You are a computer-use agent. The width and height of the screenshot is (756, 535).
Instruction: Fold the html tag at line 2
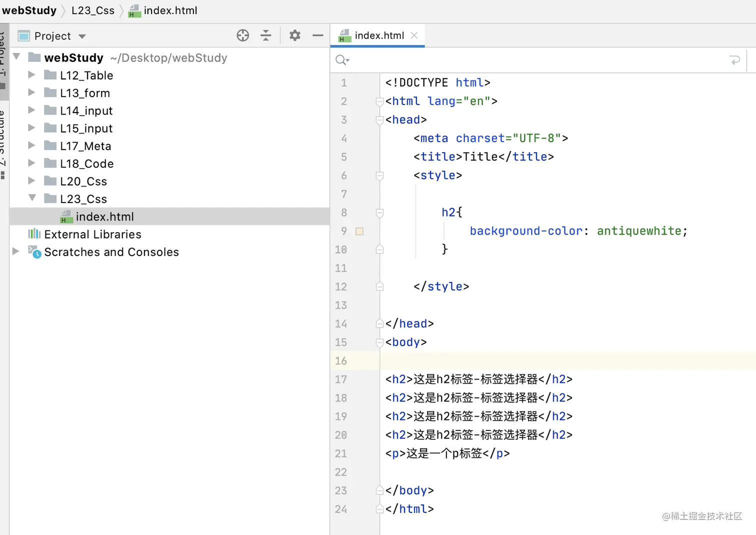click(x=379, y=101)
